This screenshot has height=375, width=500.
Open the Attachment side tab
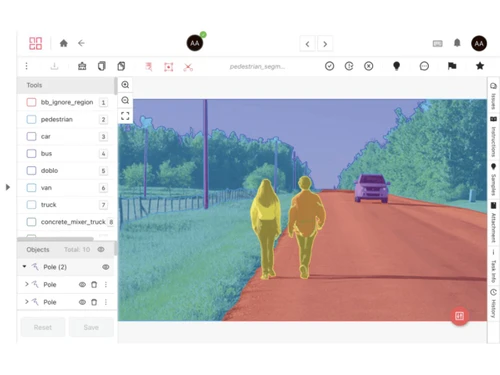493,222
